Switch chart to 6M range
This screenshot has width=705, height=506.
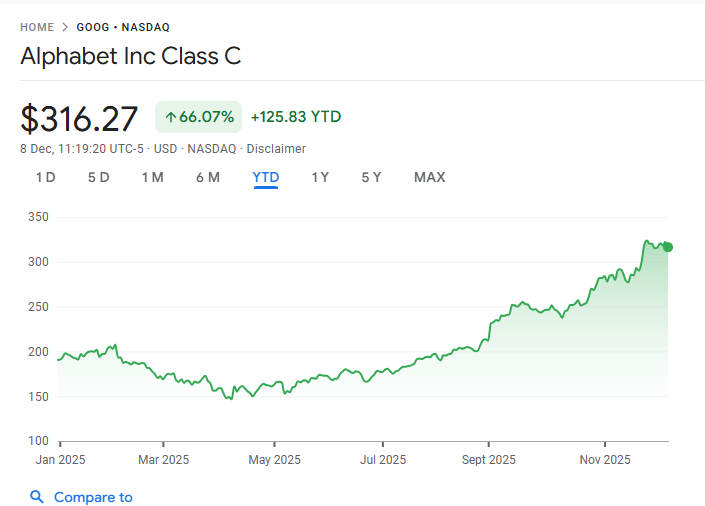208,178
